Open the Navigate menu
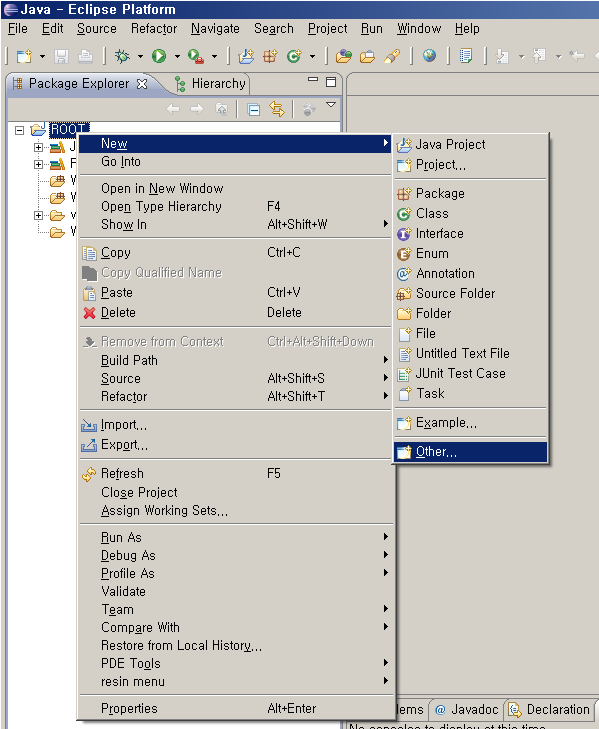The image size is (599, 729). pyautogui.click(x=215, y=29)
